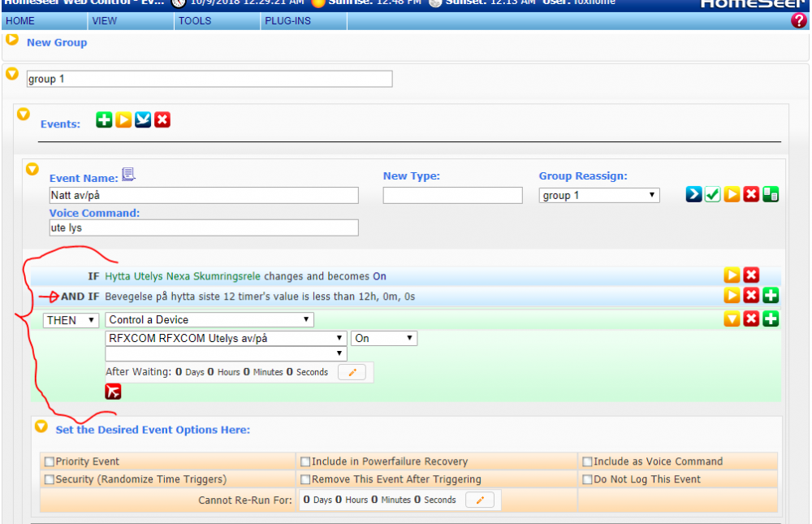This screenshot has width=812, height=524.
Task: Open the Group Reassign dropdown
Action: coord(599,196)
